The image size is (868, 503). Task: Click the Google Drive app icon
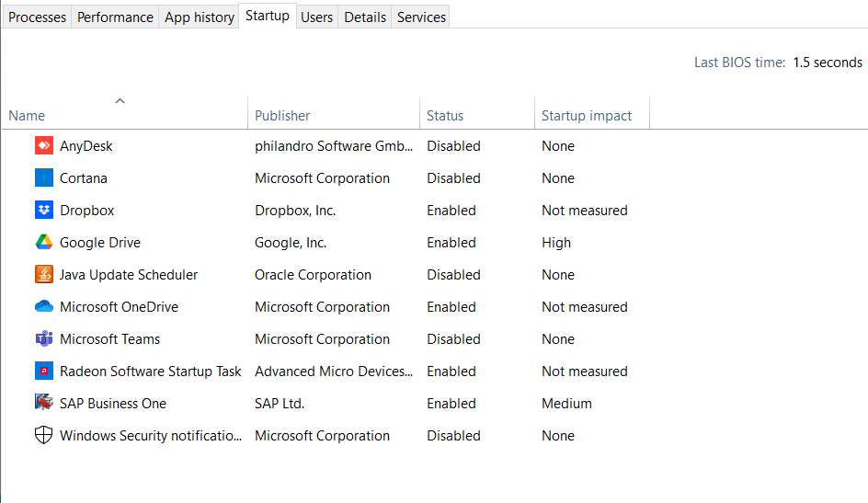click(x=44, y=242)
